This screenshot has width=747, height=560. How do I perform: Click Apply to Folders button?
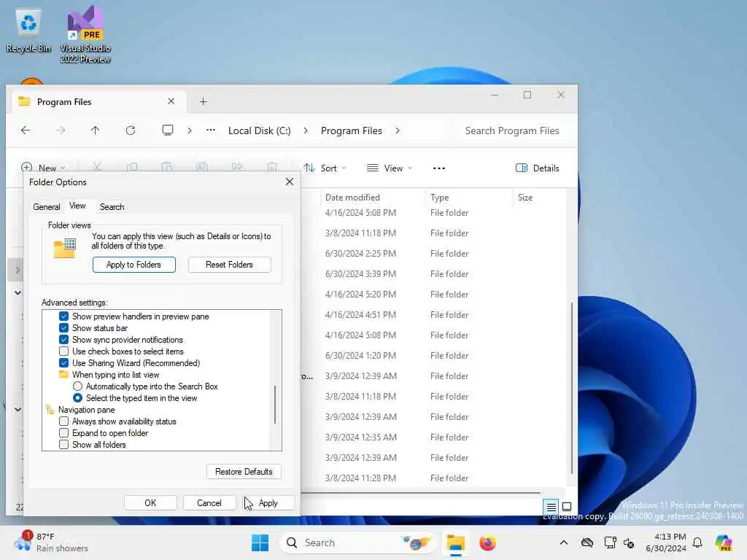point(134,265)
